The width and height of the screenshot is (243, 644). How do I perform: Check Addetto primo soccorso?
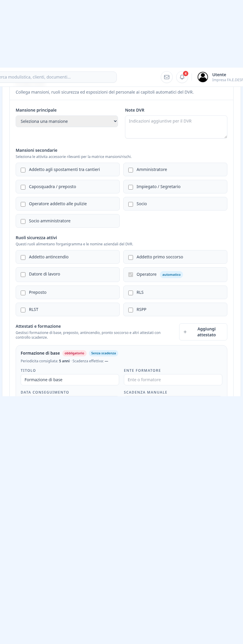(x=131, y=257)
